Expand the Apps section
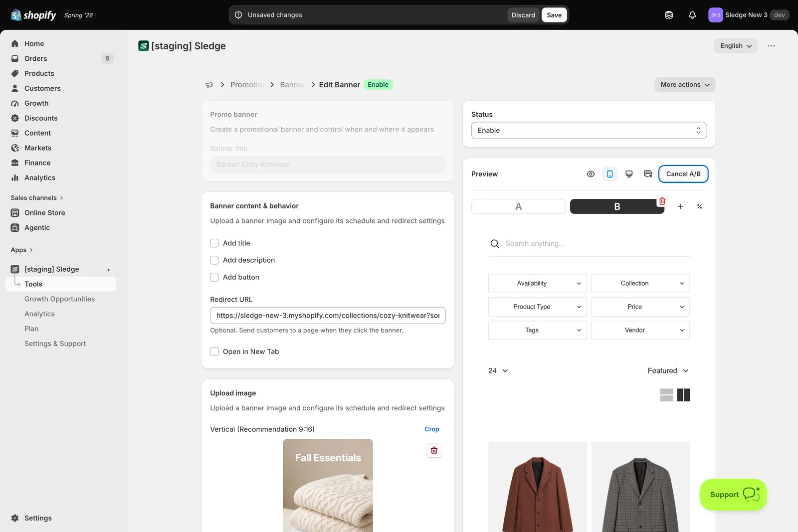 [21, 250]
